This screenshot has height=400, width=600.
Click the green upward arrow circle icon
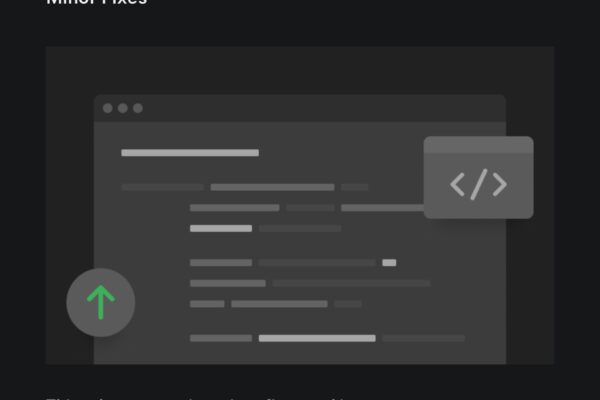coord(101,302)
